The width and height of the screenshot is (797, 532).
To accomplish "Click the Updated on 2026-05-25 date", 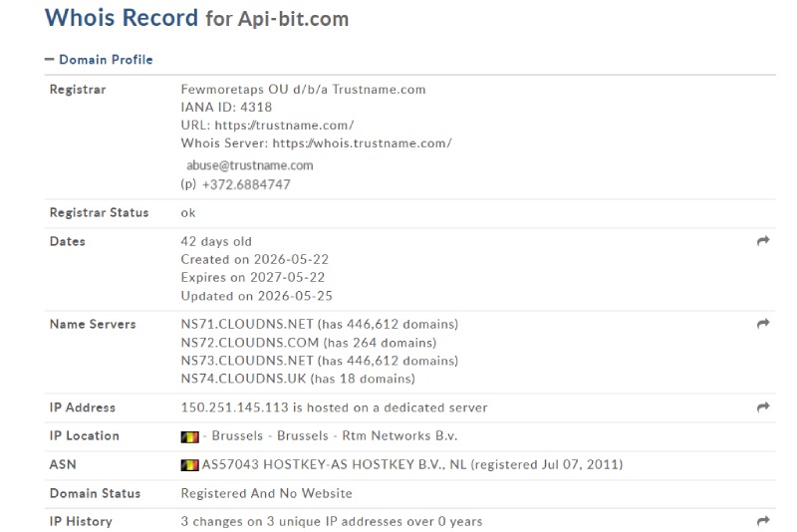I will (256, 296).
